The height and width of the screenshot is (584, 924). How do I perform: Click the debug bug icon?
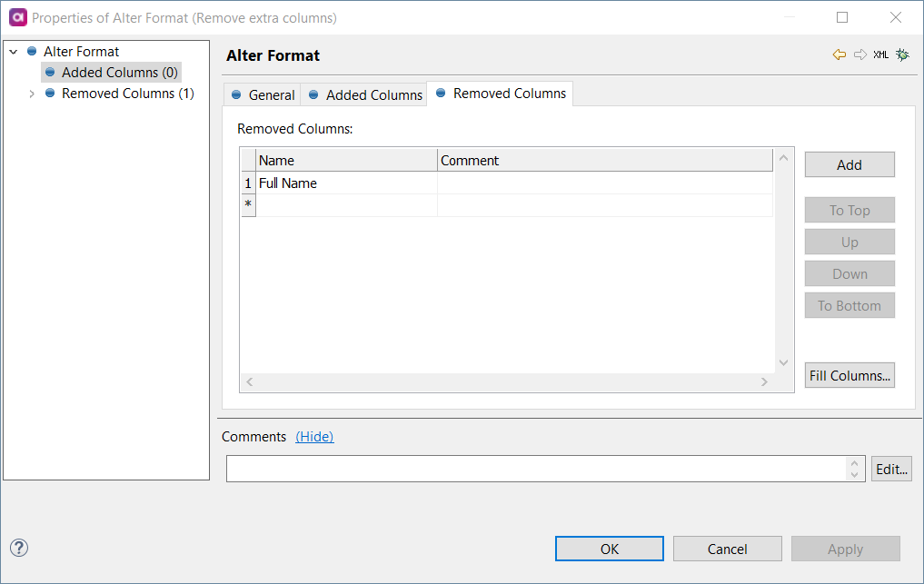pos(902,54)
